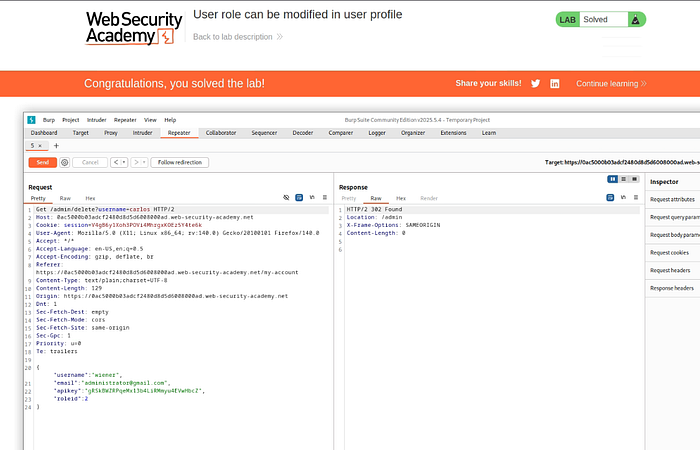Open the Burp menu
The width and height of the screenshot is (700, 450).
point(49,120)
